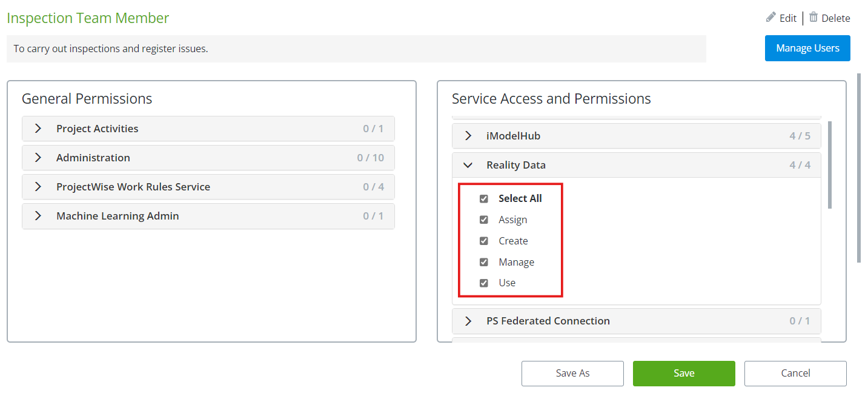The height and width of the screenshot is (393, 868).
Task: Expand the Administration section chevron
Action: pos(38,158)
